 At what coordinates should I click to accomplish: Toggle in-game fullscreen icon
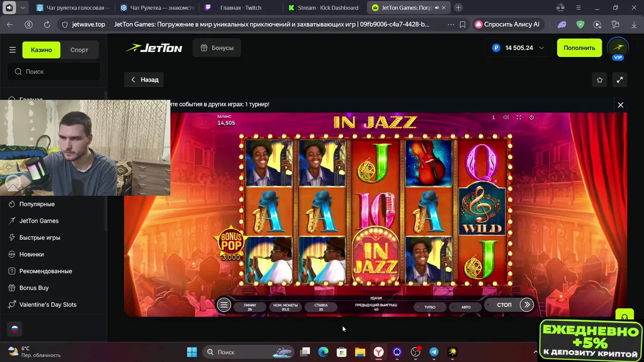(519, 117)
